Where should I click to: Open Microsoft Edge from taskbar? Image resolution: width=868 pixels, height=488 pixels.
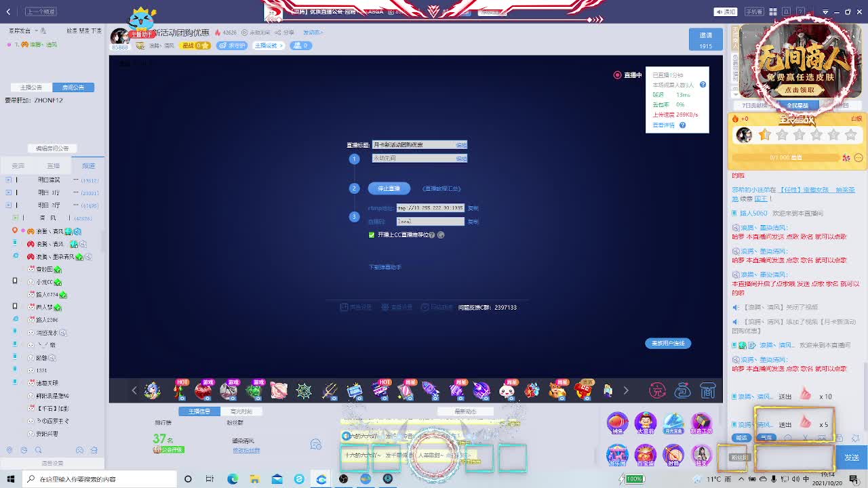[233, 479]
